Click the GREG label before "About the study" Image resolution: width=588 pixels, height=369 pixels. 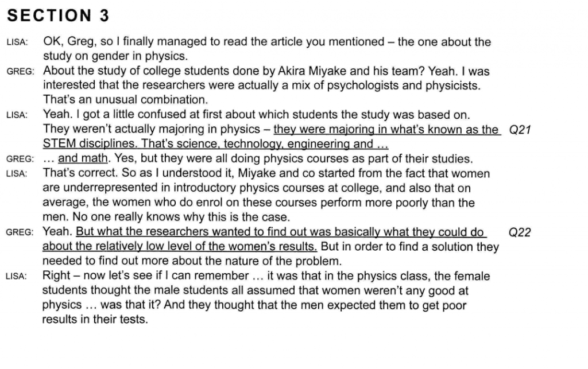coord(20,72)
